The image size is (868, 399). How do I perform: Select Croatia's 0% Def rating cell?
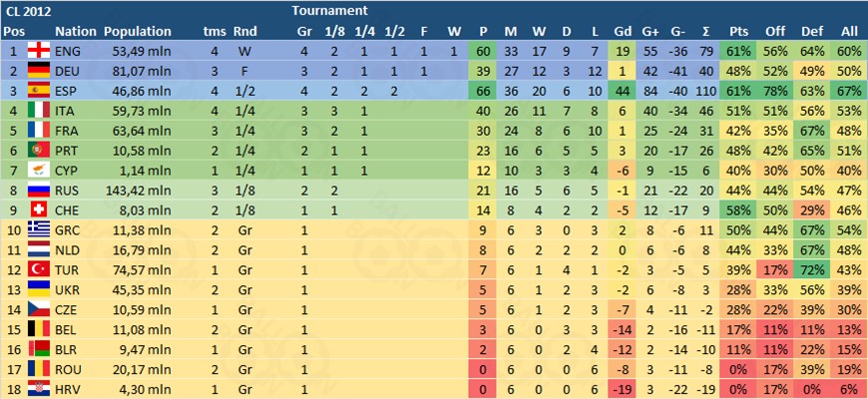[x=810, y=387]
